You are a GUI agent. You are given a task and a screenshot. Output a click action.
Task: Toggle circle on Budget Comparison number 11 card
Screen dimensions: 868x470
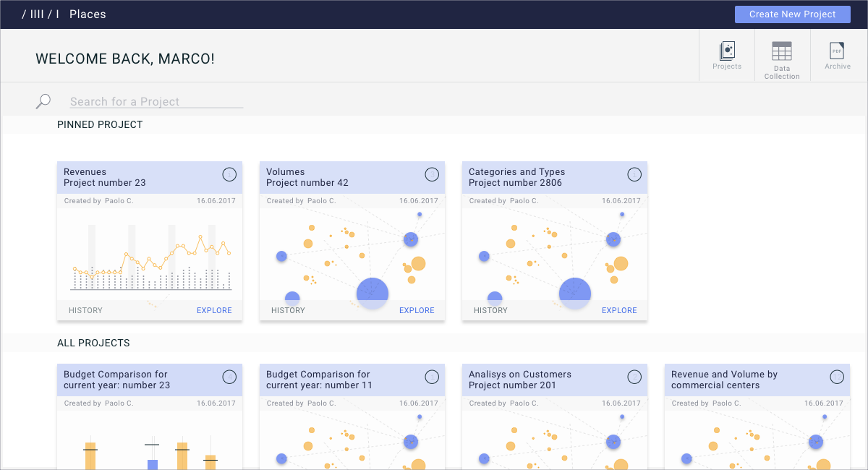coord(432,377)
